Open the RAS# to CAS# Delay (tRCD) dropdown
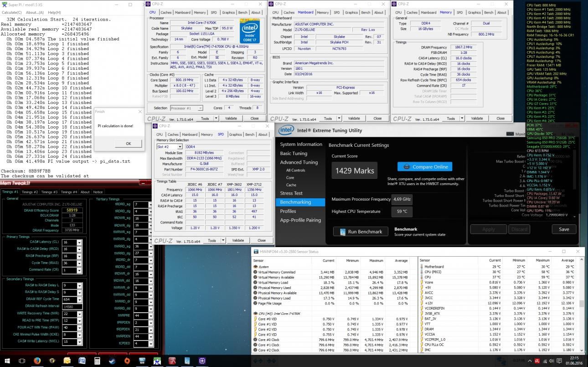This screenshot has width=588, height=367. pyautogui.click(x=79, y=249)
